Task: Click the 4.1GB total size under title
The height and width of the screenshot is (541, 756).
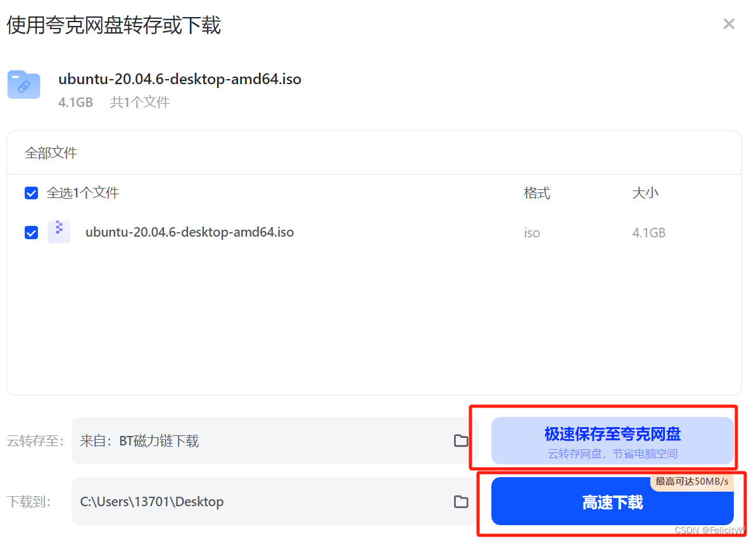Action: 75,102
